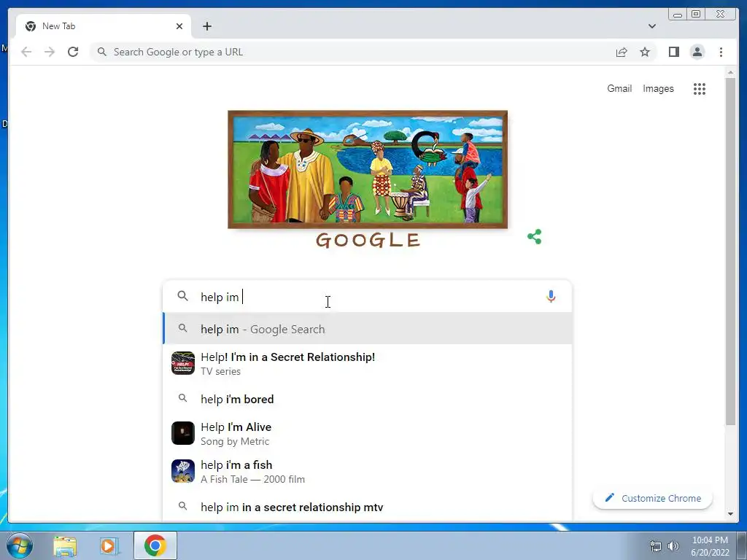Click Customize Chrome button
Image resolution: width=747 pixels, height=560 pixels.
tap(653, 498)
